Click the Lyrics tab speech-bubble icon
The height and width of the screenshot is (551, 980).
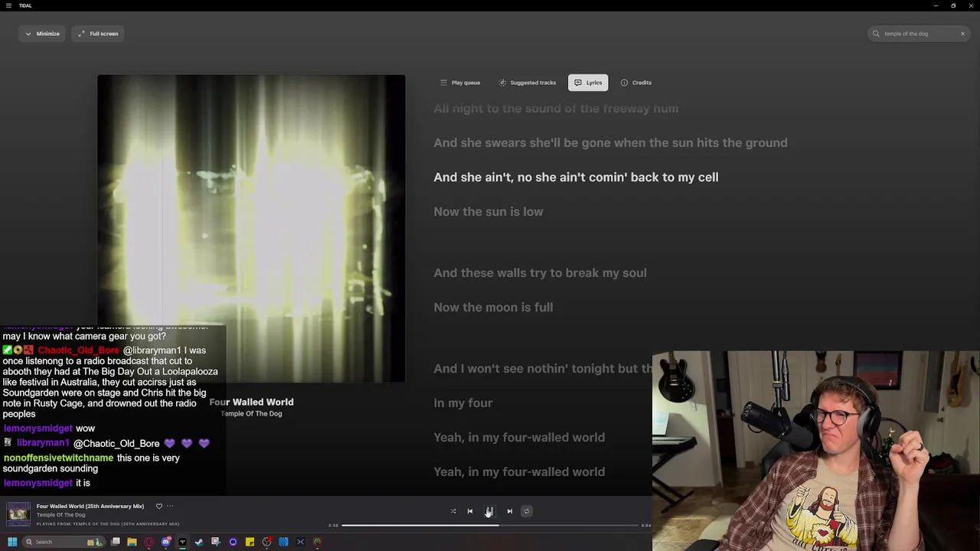578,83
